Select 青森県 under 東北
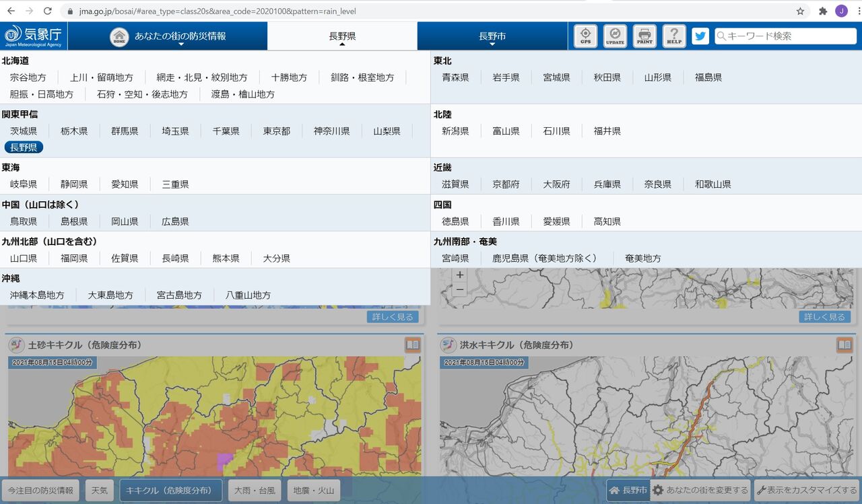 [x=455, y=77]
